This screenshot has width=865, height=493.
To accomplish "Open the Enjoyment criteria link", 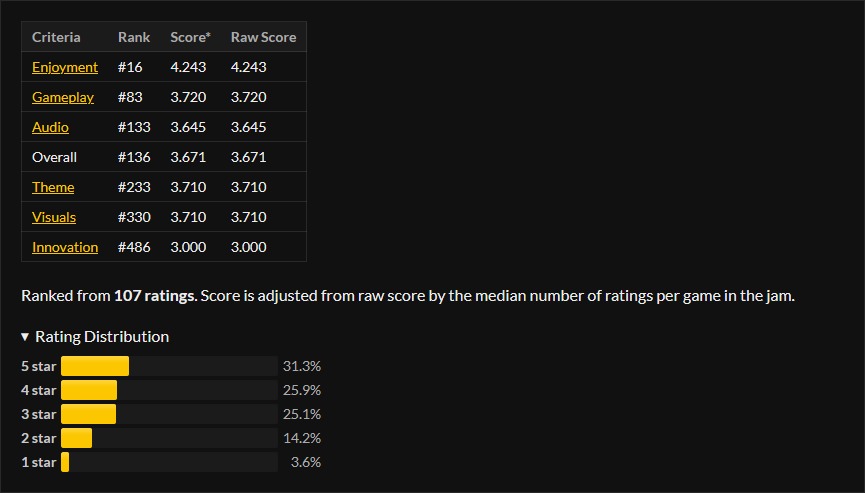I will pos(65,67).
